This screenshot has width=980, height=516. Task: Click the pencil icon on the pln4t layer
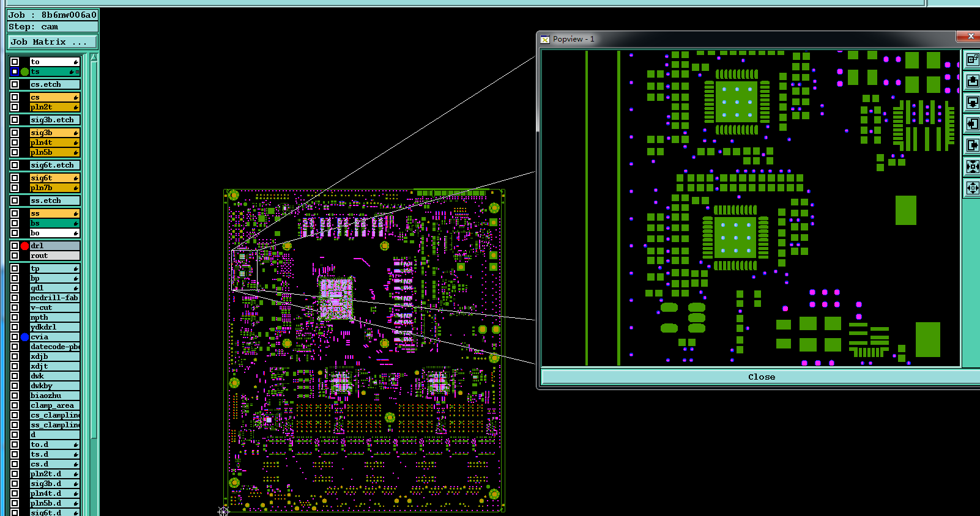pyautogui.click(x=76, y=142)
